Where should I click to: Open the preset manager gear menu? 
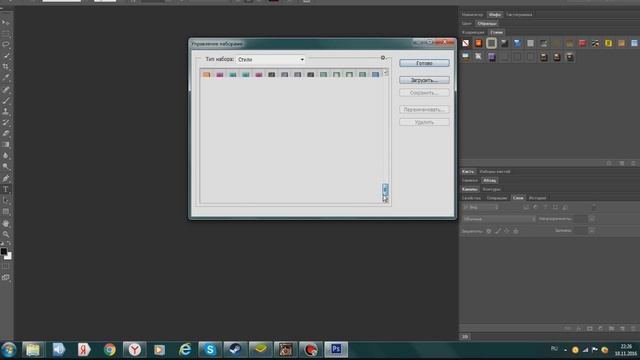coord(383,58)
